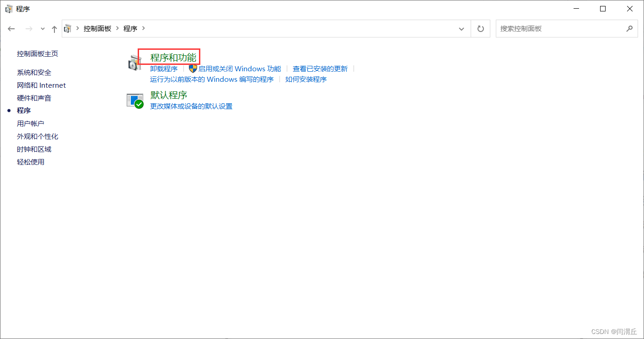Click the search magnifier icon

coord(629,28)
